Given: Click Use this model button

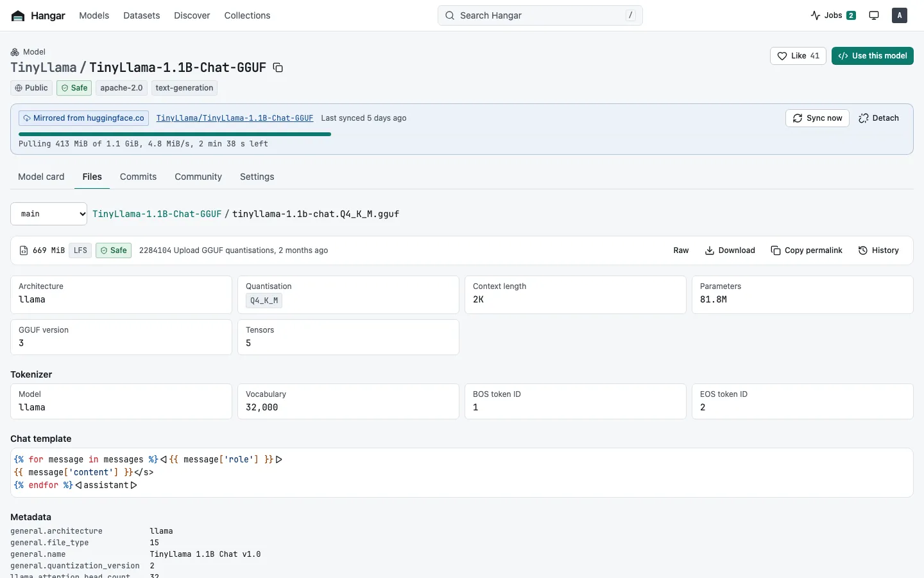Looking at the screenshot, I should coord(873,56).
